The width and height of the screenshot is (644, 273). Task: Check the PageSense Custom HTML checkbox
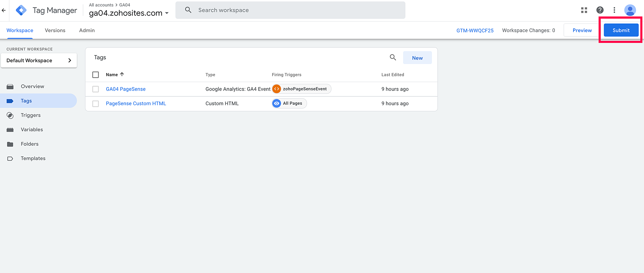96,104
